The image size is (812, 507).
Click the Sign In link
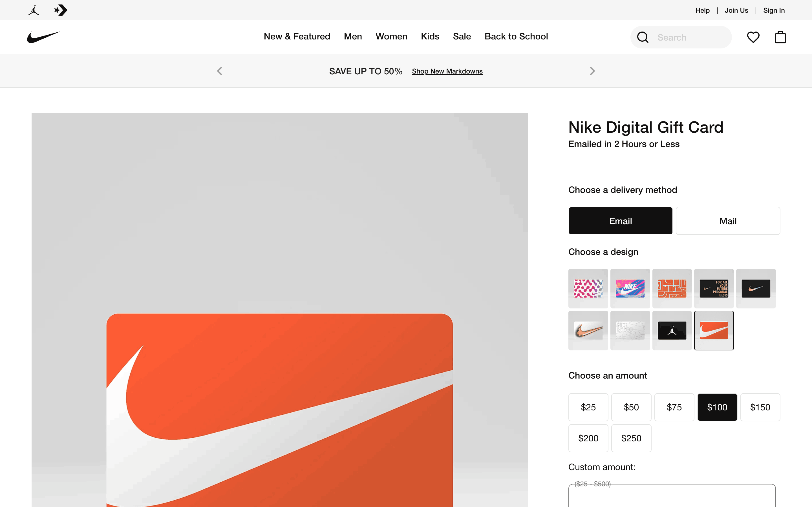(x=774, y=10)
